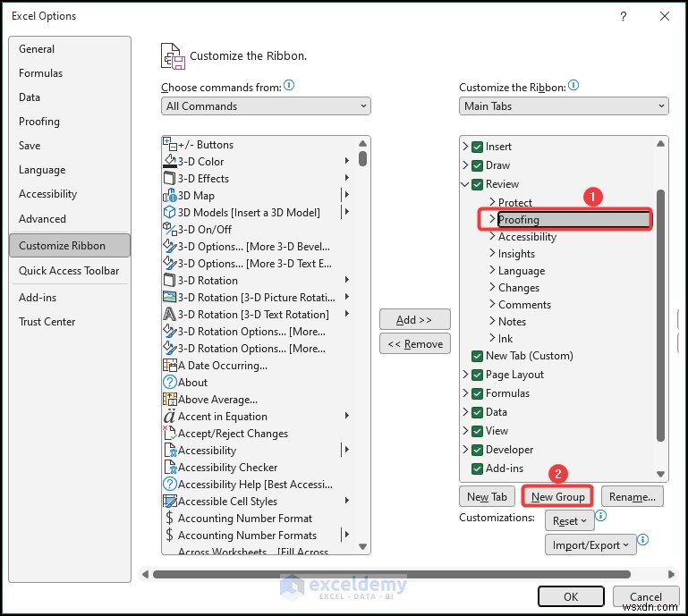Click the 3-D On/Off command icon
This screenshot has width=688, height=616.
point(169,229)
